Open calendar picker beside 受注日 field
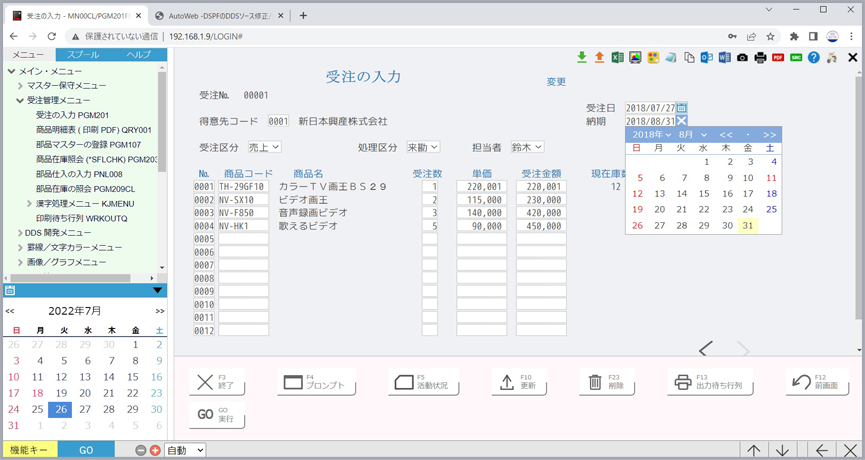The height and width of the screenshot is (460, 865). pyautogui.click(x=682, y=108)
